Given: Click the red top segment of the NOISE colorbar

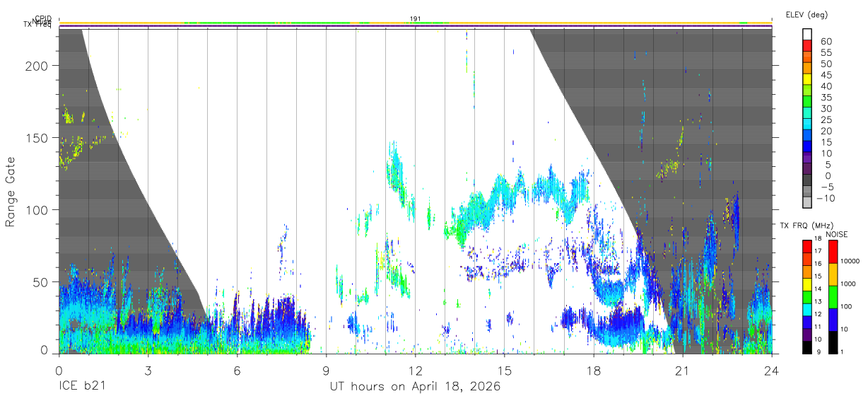Looking at the screenshot, I should click(x=833, y=251).
